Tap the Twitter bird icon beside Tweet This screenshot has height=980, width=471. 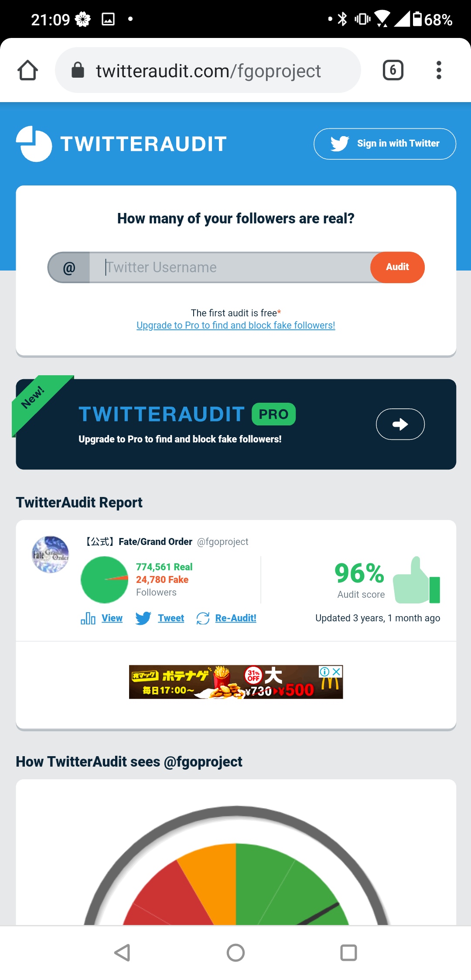pos(143,618)
